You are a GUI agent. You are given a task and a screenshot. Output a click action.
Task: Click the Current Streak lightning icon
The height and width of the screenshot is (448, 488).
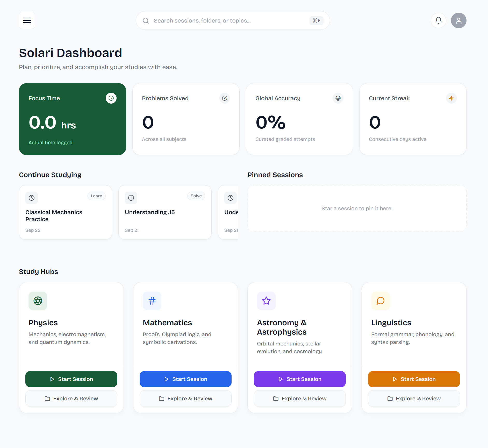[451, 98]
